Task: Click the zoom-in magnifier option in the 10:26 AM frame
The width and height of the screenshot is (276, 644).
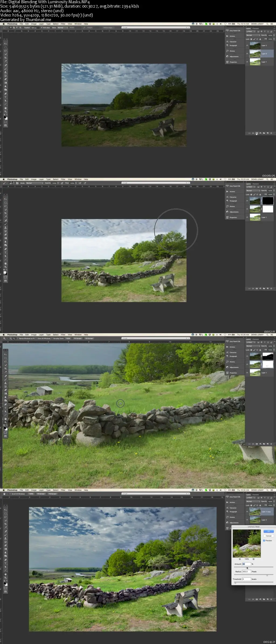Action: click(x=11, y=338)
